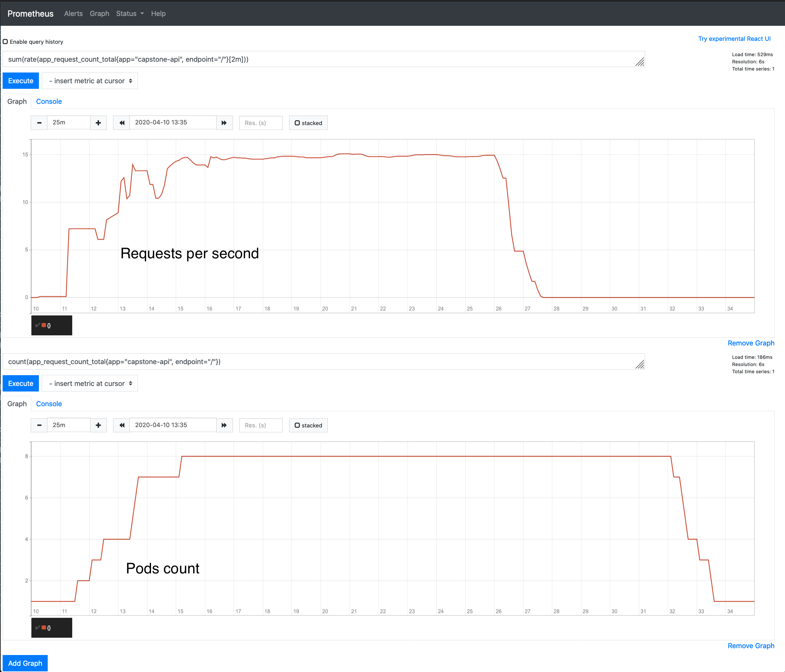Decrease time range in second graph
The image size is (785, 672).
pos(39,425)
